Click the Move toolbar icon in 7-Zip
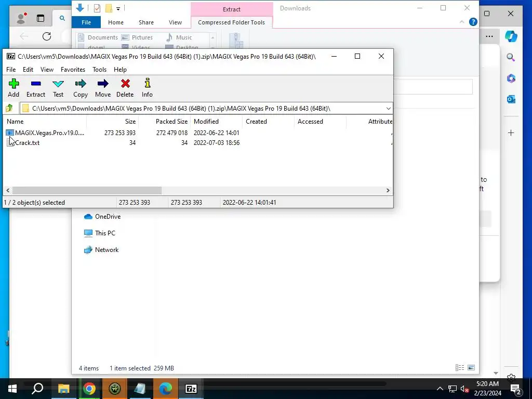Image resolution: width=532 pixels, height=399 pixels. point(103,88)
